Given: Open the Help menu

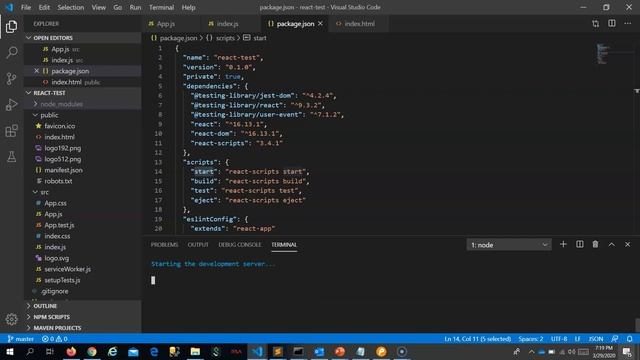Looking at the screenshot, I should tap(188, 7).
